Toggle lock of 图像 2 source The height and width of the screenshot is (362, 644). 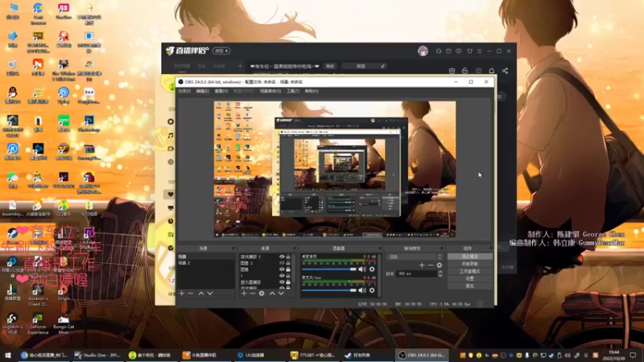pyautogui.click(x=288, y=263)
